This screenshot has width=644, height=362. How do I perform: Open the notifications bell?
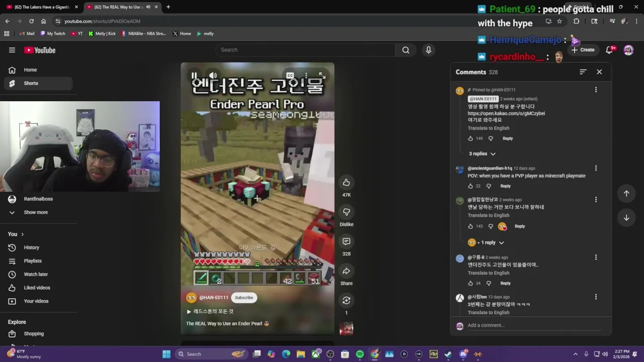pos(610,50)
